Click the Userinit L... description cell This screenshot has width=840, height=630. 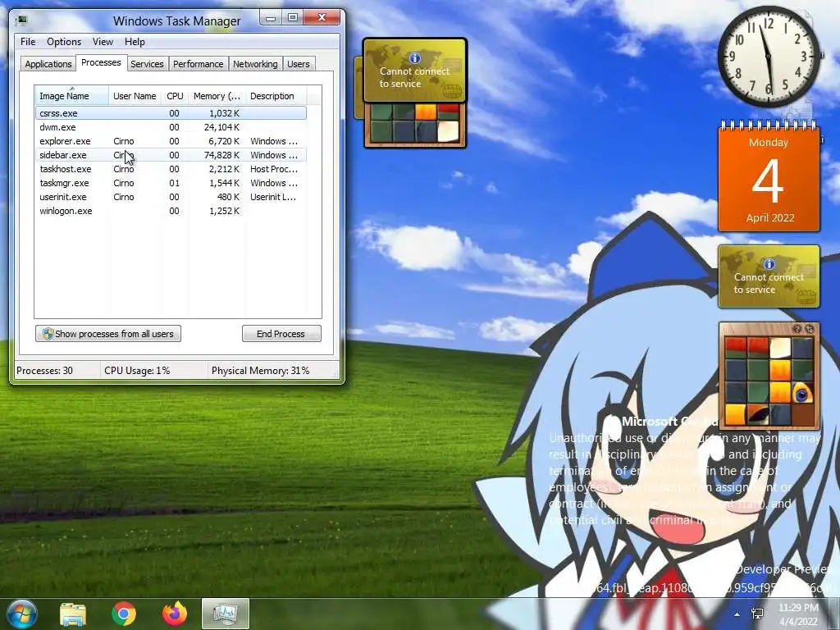coord(273,197)
